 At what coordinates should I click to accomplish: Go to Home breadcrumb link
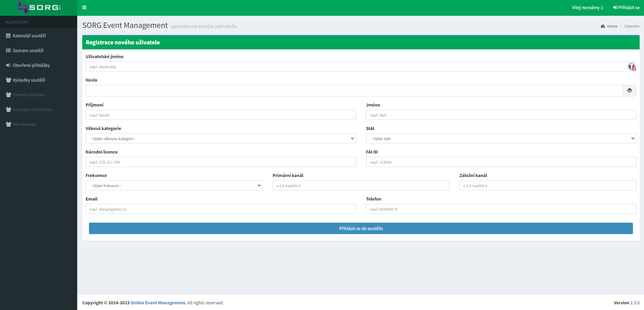[x=612, y=26]
